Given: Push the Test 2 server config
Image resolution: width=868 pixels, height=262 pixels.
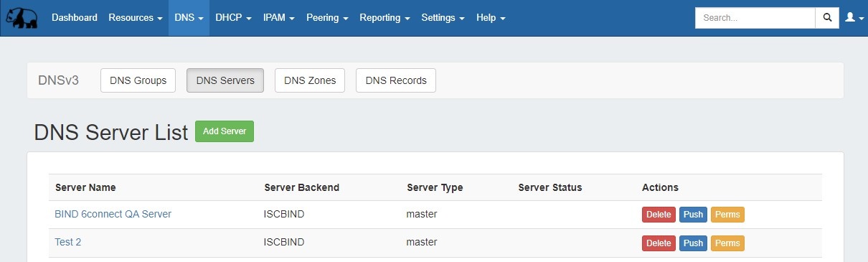Looking at the screenshot, I should pos(693,243).
